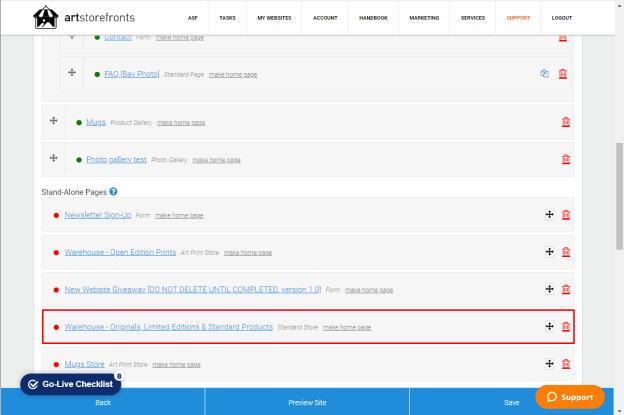Make Warehouse - Originals the home page
This screenshot has height=415, width=624.
[347, 327]
